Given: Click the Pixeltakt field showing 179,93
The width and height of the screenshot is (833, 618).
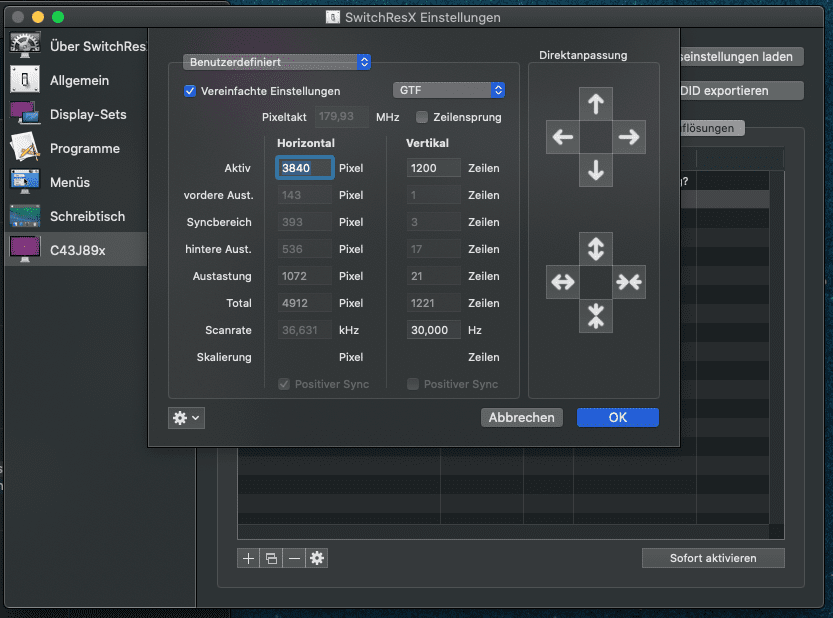Looking at the screenshot, I should [x=342, y=117].
